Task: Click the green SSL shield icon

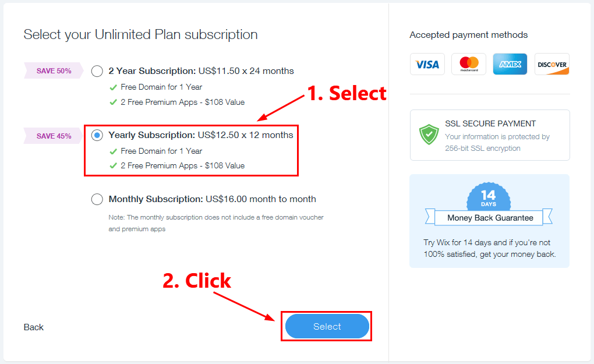Action: (x=429, y=135)
